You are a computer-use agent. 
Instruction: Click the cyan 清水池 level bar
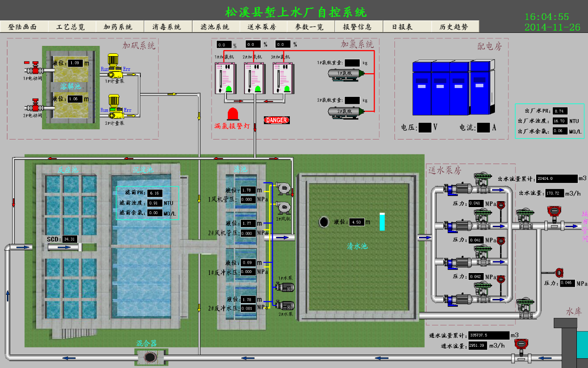382,222
